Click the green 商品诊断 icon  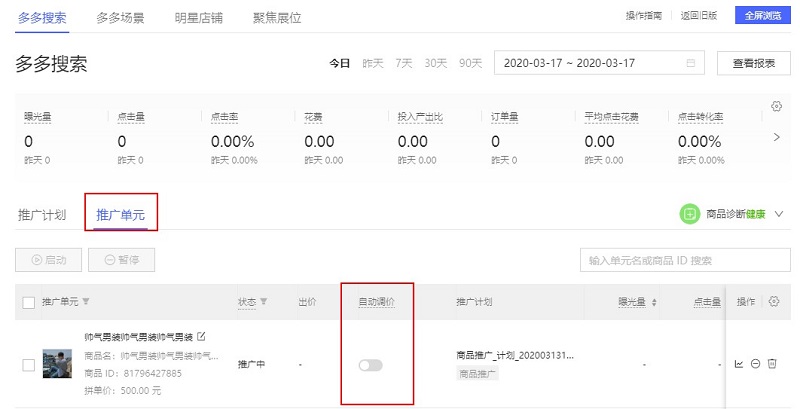coord(690,214)
